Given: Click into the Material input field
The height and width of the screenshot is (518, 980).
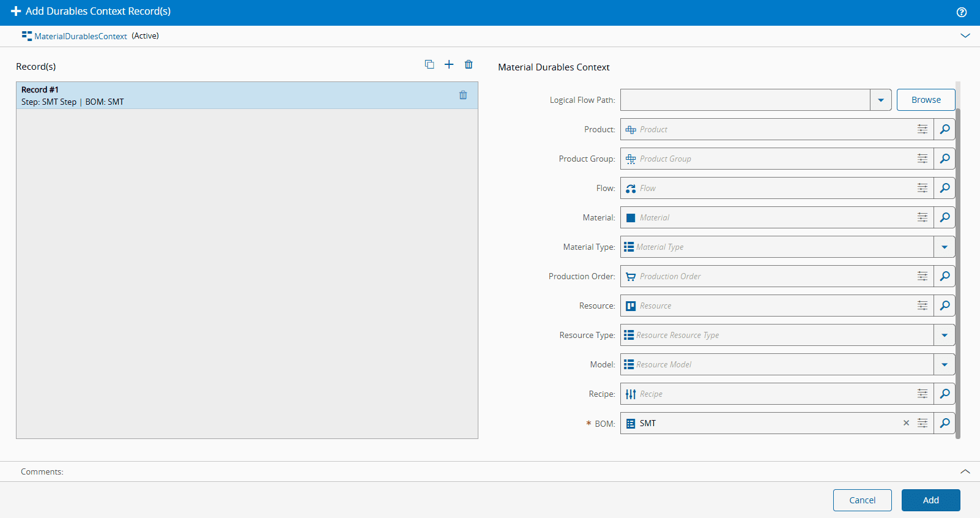Looking at the screenshot, I should [771, 217].
